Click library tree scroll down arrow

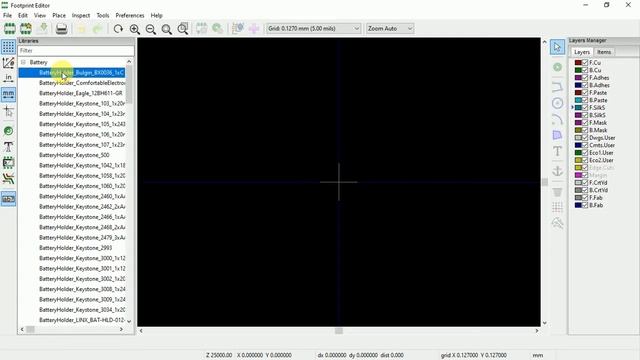(x=129, y=321)
